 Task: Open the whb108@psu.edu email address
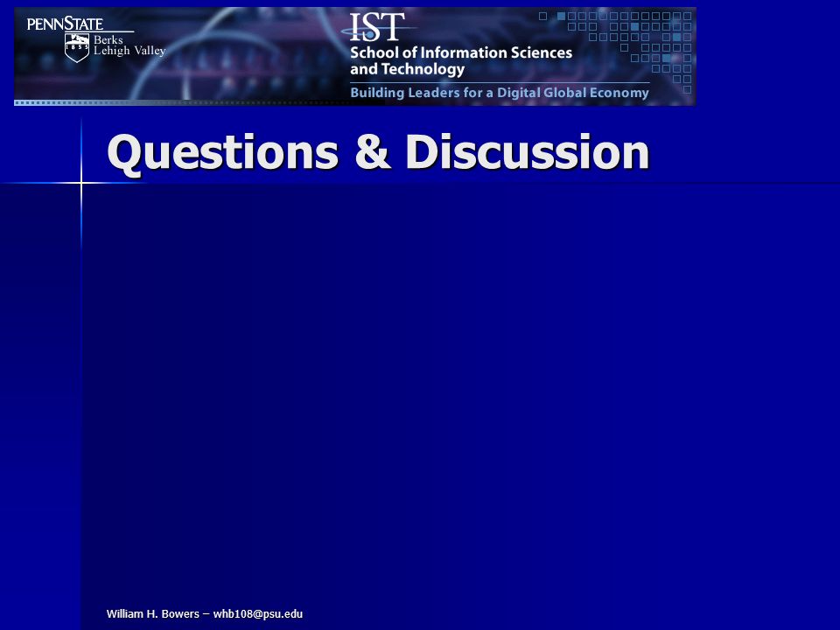[x=257, y=614]
